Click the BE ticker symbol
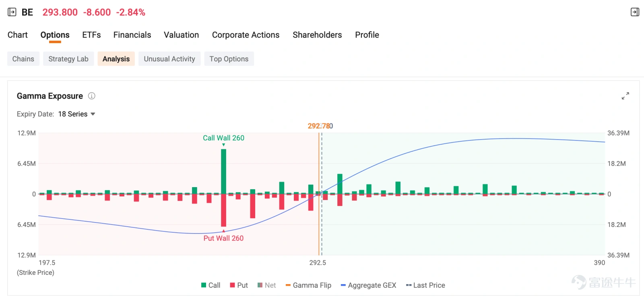Image resolution: width=644 pixels, height=297 pixels. pyautogui.click(x=27, y=12)
